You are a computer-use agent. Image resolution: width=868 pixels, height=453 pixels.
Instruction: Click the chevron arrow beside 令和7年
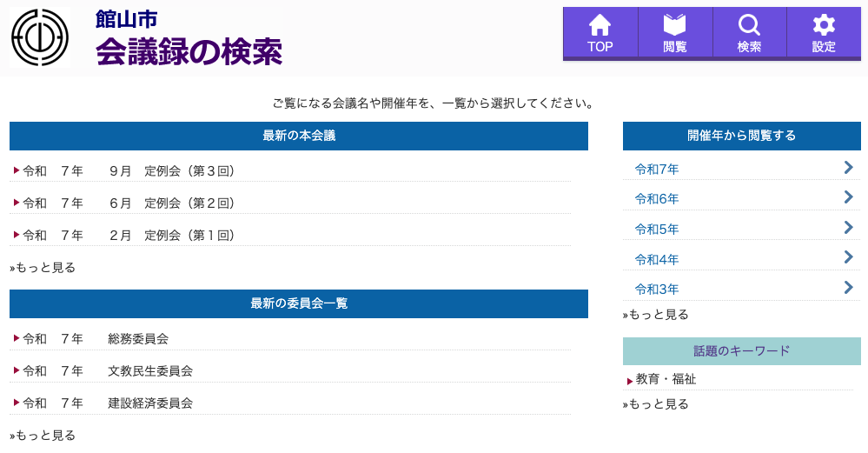coord(848,168)
